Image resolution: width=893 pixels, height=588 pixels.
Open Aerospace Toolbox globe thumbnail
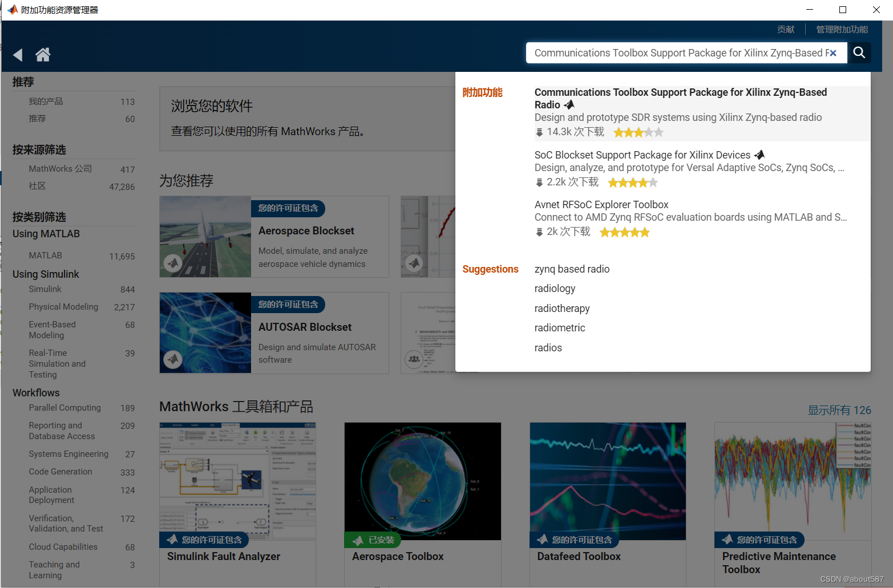click(x=423, y=481)
